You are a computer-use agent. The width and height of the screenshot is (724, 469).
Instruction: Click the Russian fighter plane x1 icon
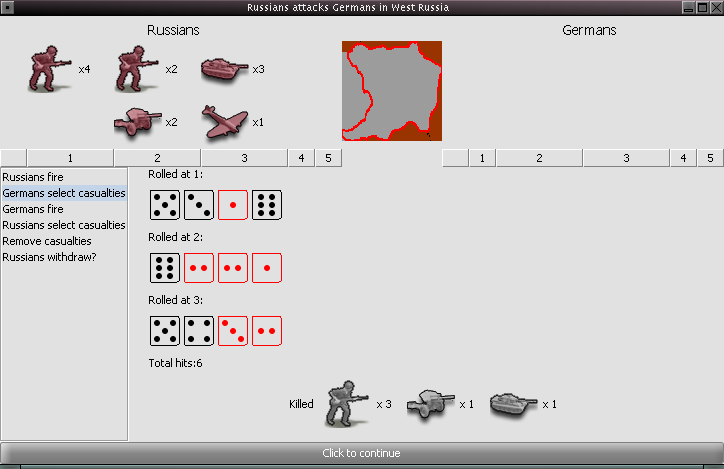(x=225, y=122)
